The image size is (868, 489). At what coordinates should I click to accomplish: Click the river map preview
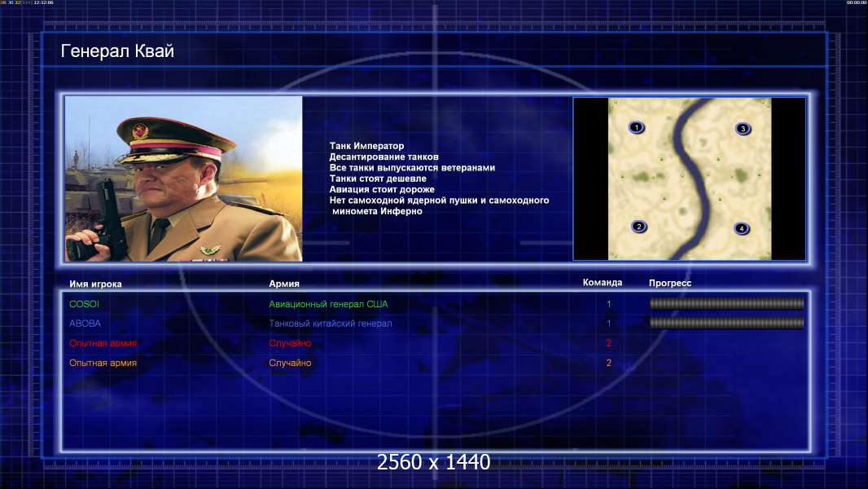click(x=689, y=178)
